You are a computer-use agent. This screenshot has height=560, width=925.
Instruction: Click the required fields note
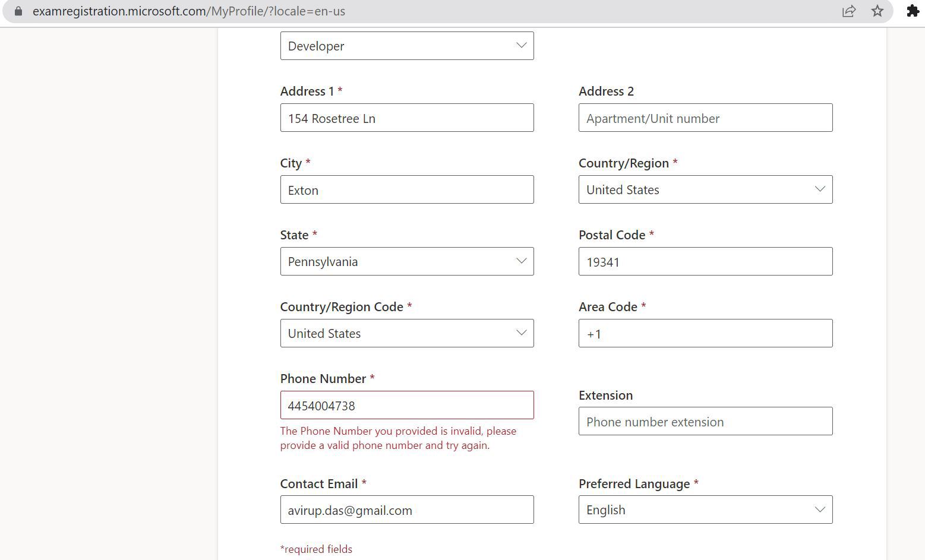[x=315, y=549]
